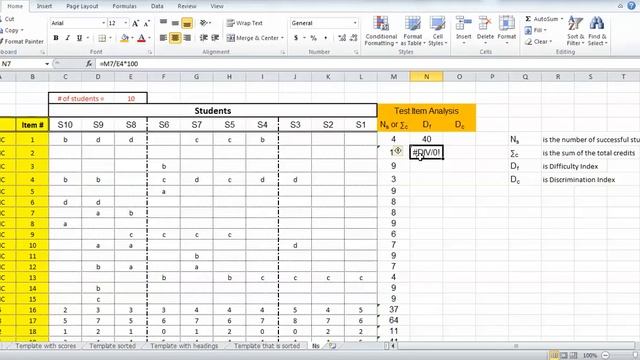Toggle Italic formatting
The width and height of the screenshot is (640, 360).
[x=67, y=38]
